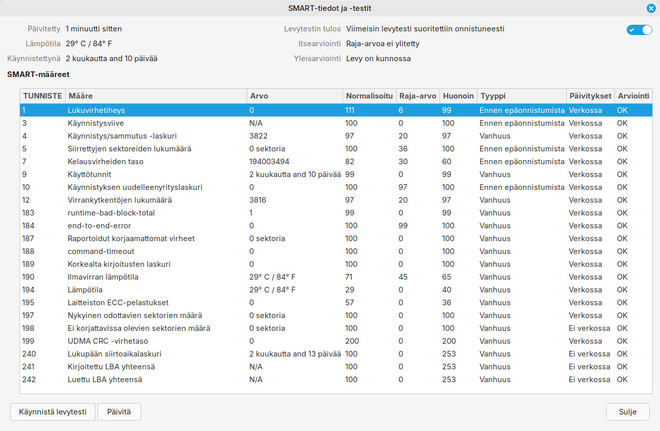Select the Ilmavirran lämpötila row
The width and height of the screenshot is (660, 431).
[x=336, y=277]
